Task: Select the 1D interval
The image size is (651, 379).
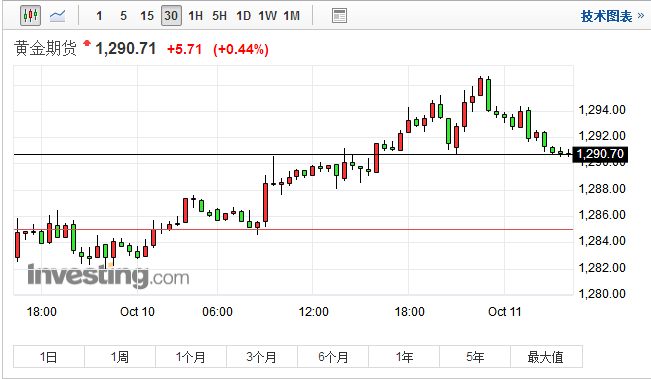Action: (243, 16)
